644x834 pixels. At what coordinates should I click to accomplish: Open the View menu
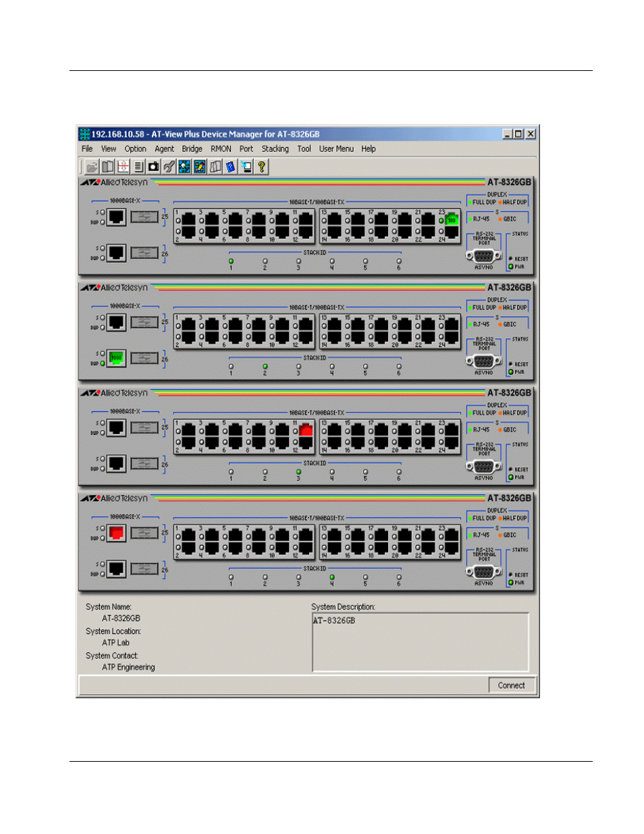[x=109, y=149]
